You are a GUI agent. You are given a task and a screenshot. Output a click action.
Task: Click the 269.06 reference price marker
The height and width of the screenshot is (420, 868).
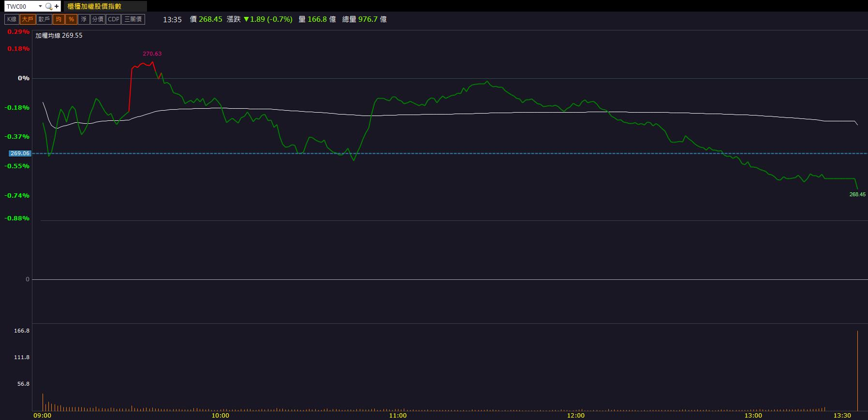pyautogui.click(x=20, y=153)
